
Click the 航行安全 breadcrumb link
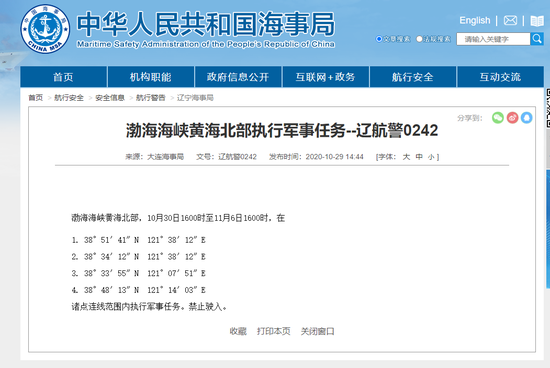(69, 98)
